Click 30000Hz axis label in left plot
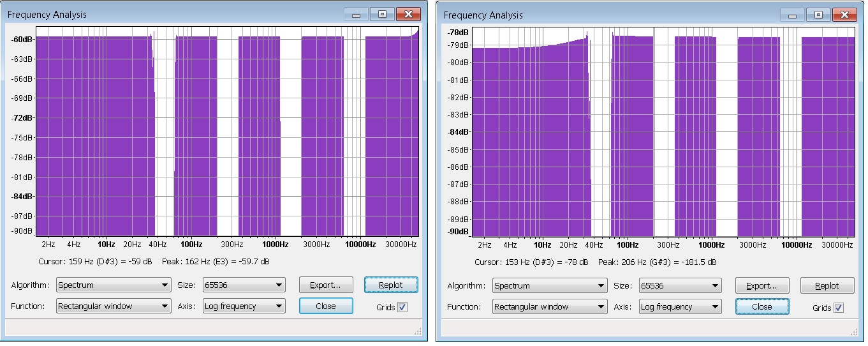Screen dimensions: 868x346 tap(400, 244)
